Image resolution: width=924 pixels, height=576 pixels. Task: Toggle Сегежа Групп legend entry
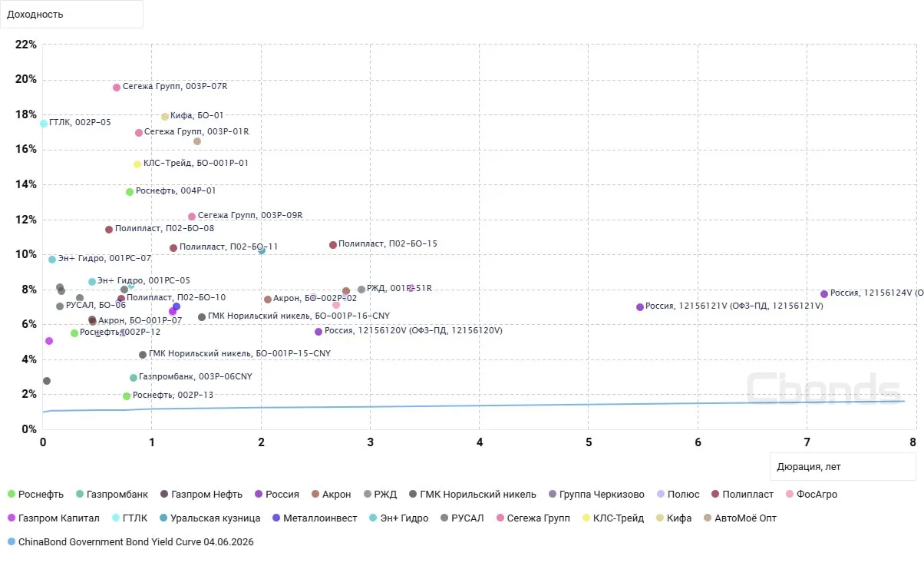coord(533,518)
